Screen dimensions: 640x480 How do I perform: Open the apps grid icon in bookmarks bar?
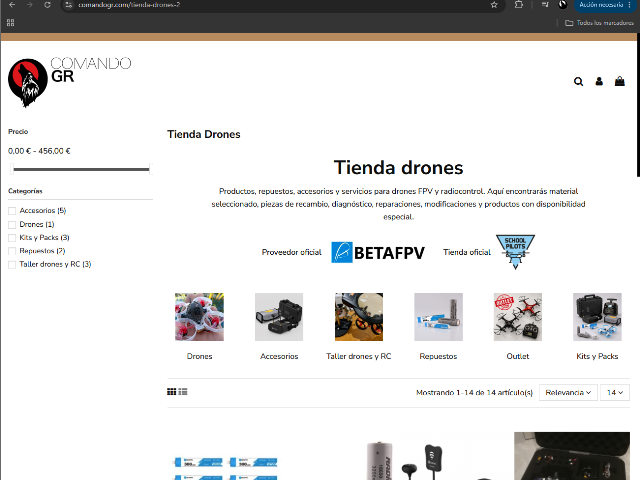click(11, 23)
